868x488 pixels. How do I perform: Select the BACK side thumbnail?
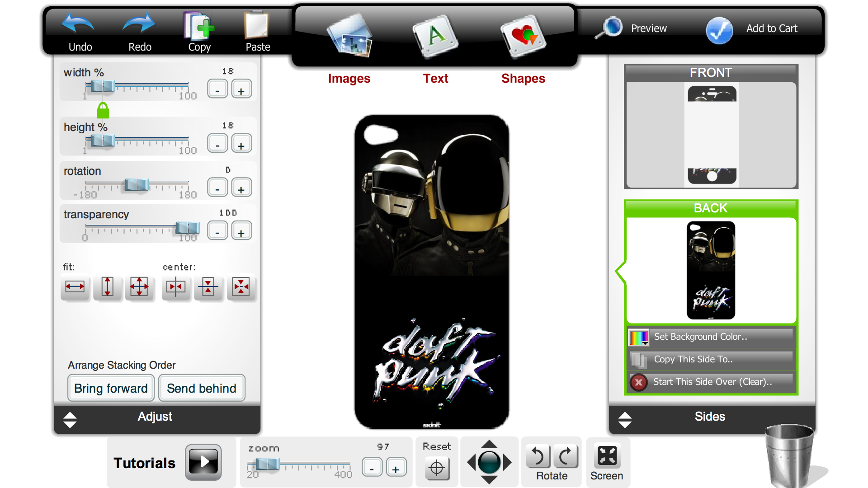711,270
